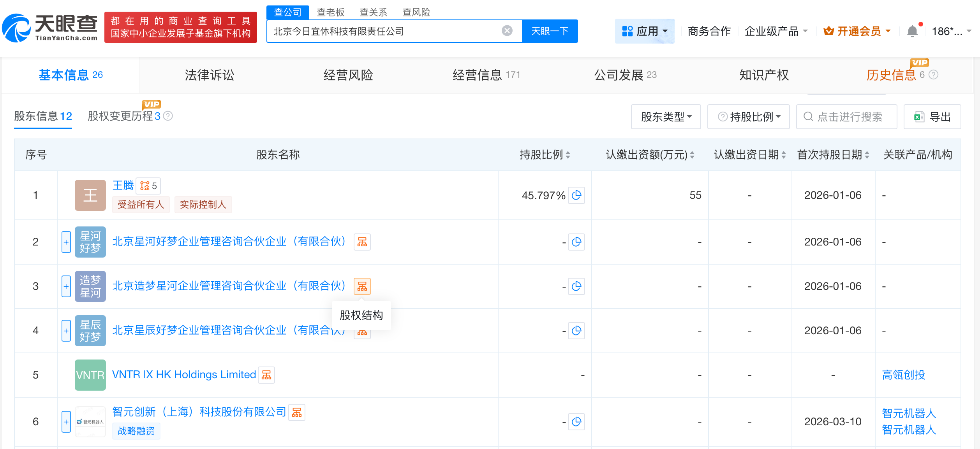Expand the 北京星河好梦 shareholder row
The height and width of the screenshot is (449, 980).
tap(66, 242)
